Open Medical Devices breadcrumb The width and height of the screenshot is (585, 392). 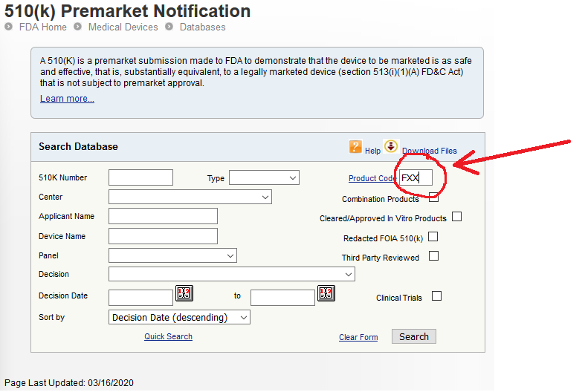coord(123,27)
